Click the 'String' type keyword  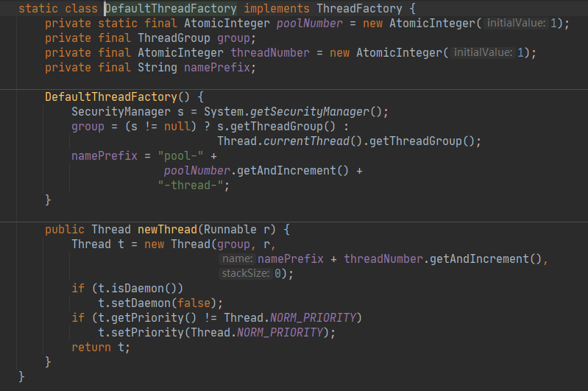click(x=157, y=68)
